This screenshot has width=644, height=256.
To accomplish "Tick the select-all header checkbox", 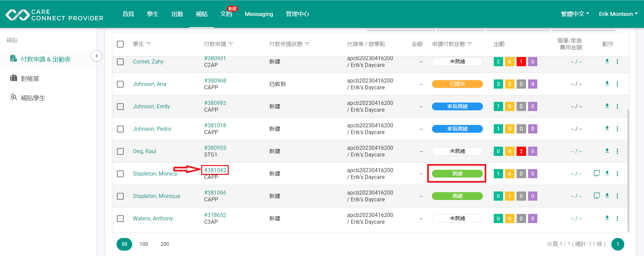I will (120, 44).
